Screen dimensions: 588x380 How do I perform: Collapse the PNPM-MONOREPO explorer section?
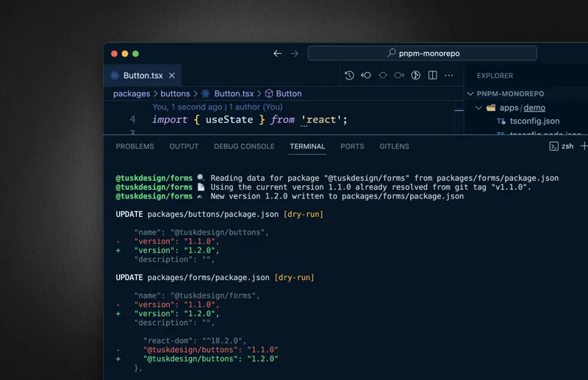[471, 94]
